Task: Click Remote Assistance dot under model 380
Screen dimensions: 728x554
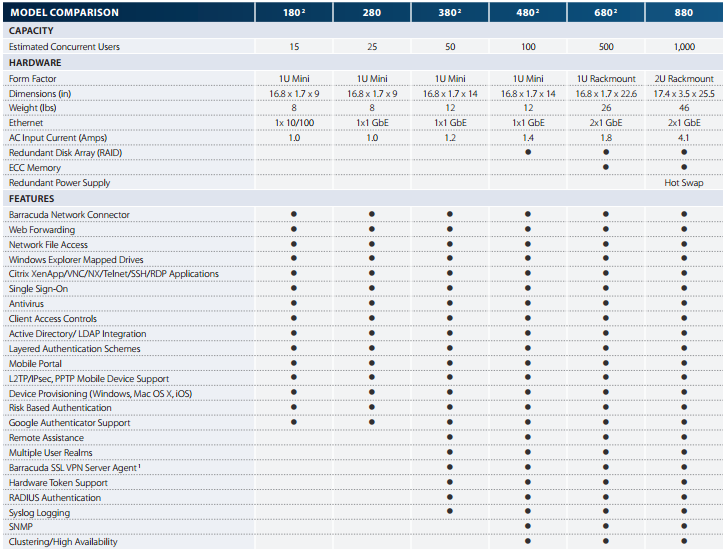Action: (450, 437)
